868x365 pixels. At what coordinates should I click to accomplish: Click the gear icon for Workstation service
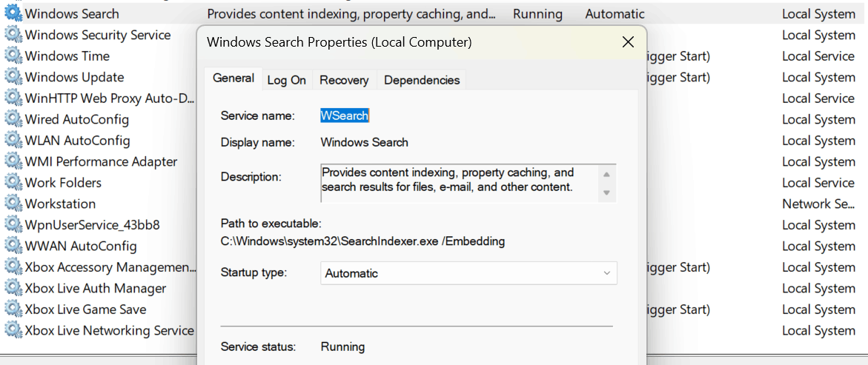pyautogui.click(x=13, y=204)
